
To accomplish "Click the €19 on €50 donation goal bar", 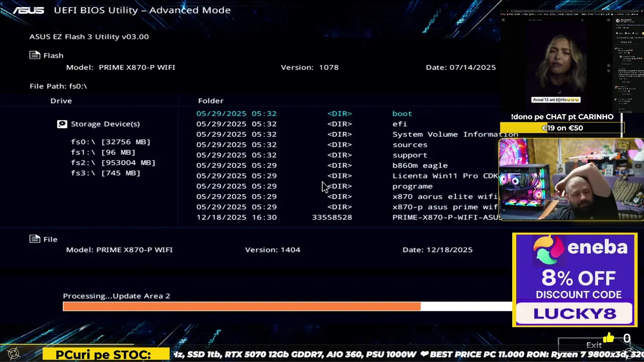I will pyautogui.click(x=562, y=128).
